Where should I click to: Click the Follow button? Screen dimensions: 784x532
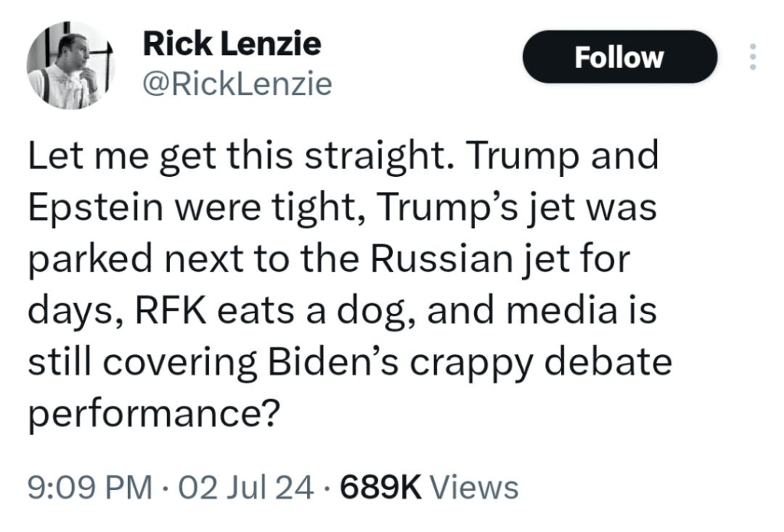(x=619, y=57)
